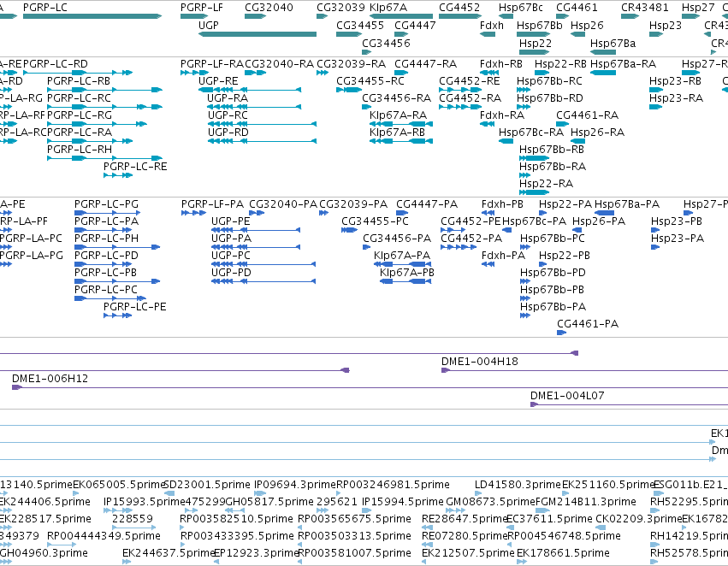Select the Hsp26 gene label
Image resolution: width=728 pixels, height=566 pixels.
[587, 25]
